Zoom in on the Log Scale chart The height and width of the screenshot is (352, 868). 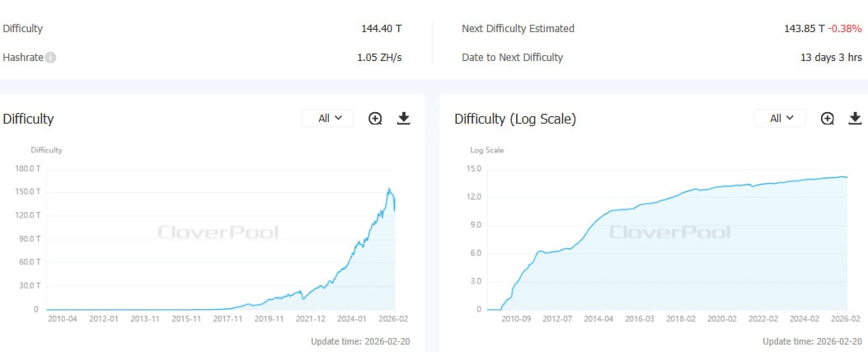[x=828, y=119]
